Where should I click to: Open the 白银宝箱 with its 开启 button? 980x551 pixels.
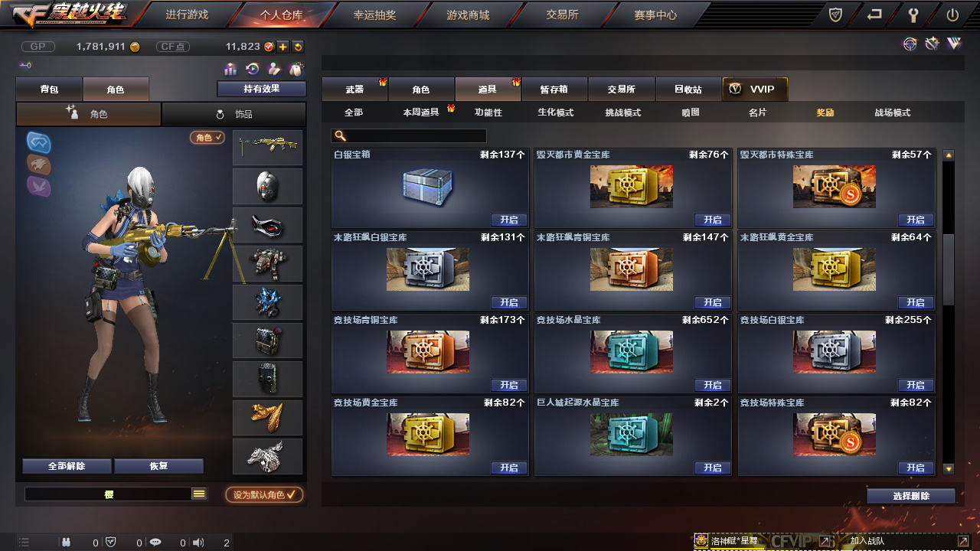click(x=509, y=220)
